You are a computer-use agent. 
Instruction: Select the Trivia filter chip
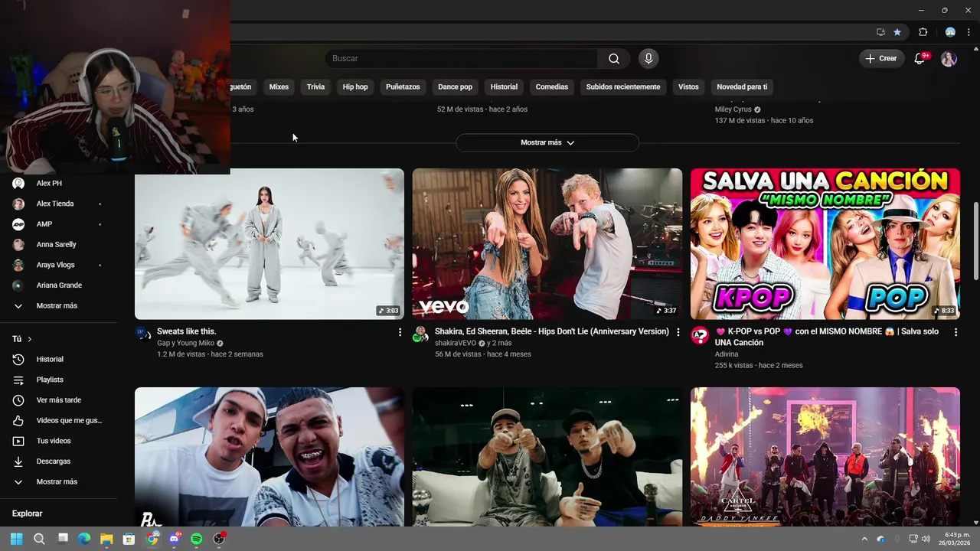point(315,86)
